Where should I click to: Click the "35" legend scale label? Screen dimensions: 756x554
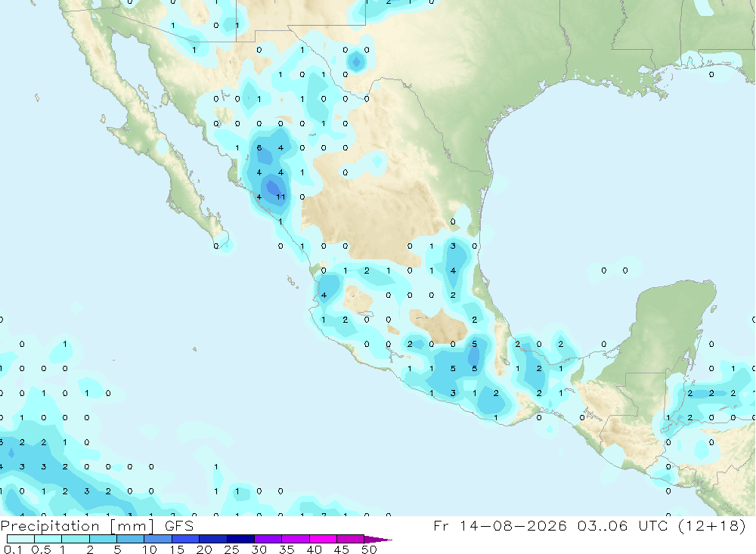point(287,549)
